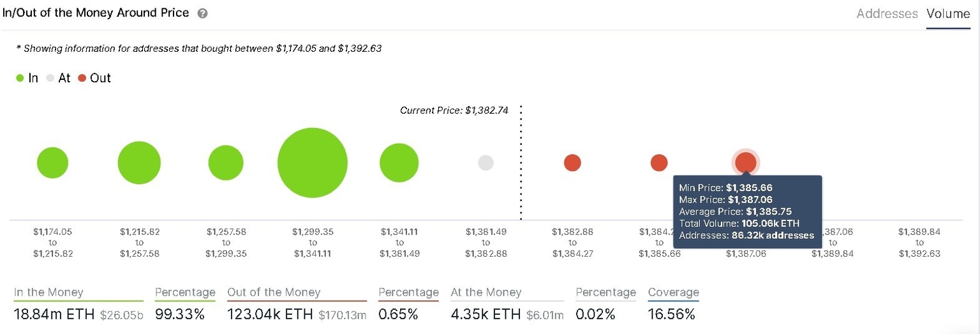Click the In the Money heading

[x=48, y=292]
